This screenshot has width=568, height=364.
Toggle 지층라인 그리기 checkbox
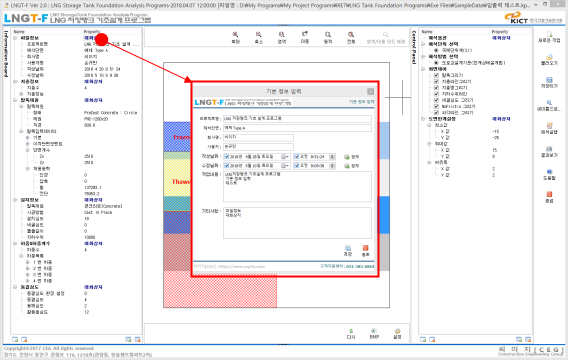[x=436, y=81]
